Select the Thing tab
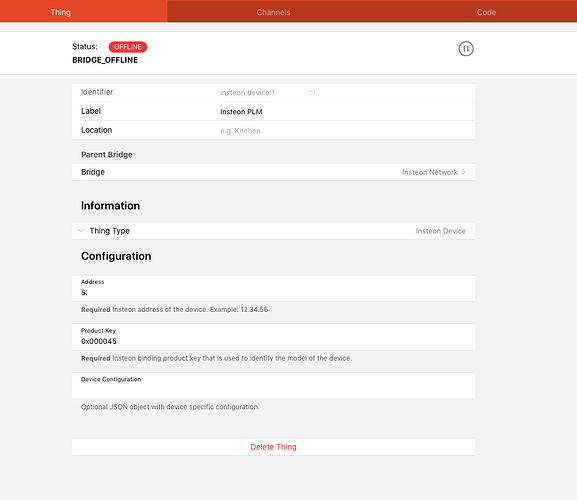The width and height of the screenshot is (577, 500). coord(61,12)
